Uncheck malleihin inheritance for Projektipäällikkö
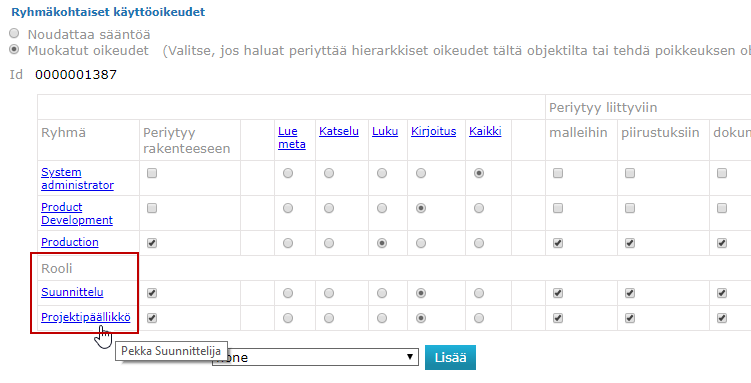 (x=558, y=318)
